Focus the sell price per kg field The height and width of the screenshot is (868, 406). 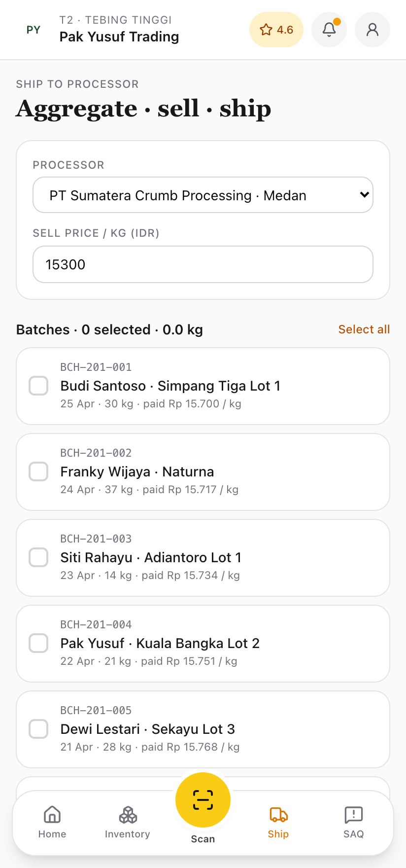(x=203, y=264)
